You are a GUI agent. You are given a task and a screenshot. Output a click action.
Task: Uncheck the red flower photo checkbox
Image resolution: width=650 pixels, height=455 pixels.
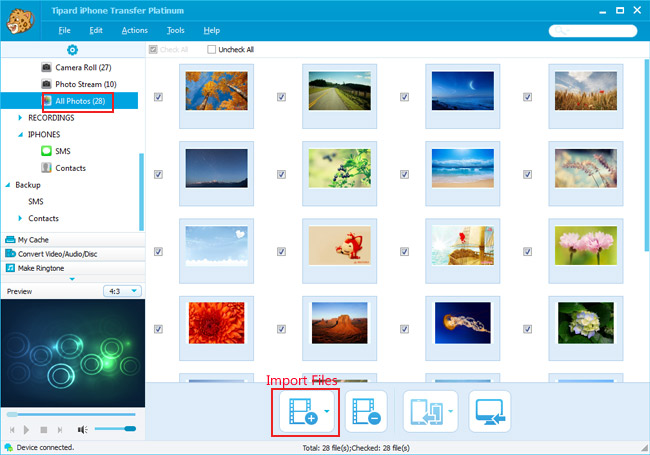click(x=158, y=329)
